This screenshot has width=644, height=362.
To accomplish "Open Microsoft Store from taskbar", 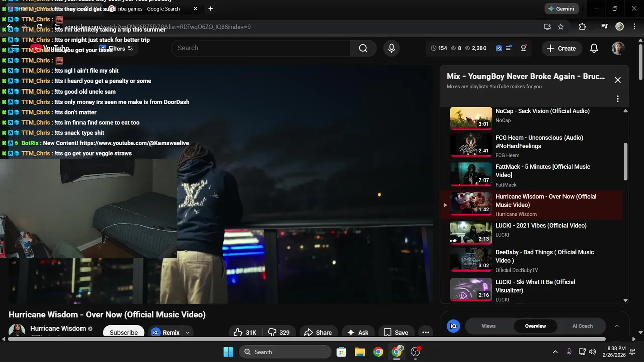I will click(x=341, y=352).
